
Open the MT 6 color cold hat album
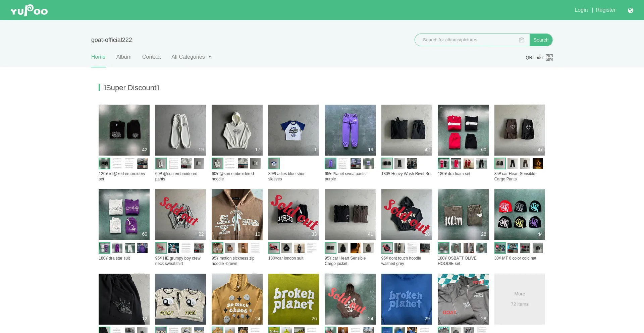pyautogui.click(x=519, y=215)
